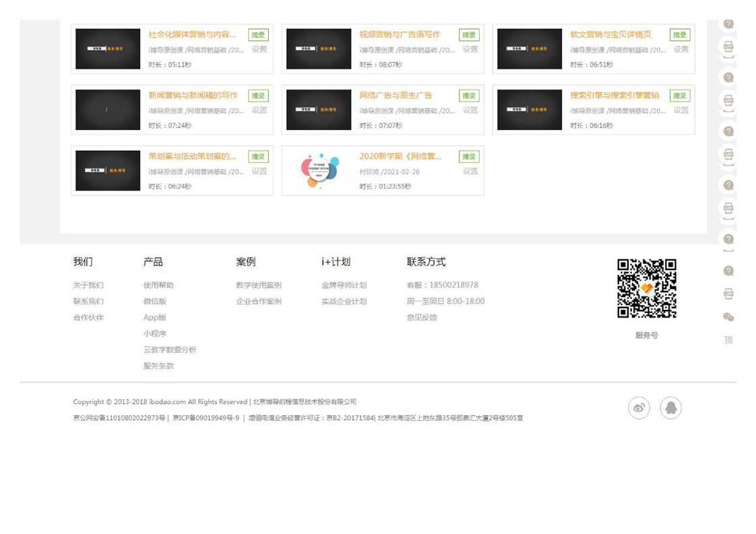Screen dimensions: 756x534
Task: Click the App icon directly above the WeChat icon
Action: [728, 294]
